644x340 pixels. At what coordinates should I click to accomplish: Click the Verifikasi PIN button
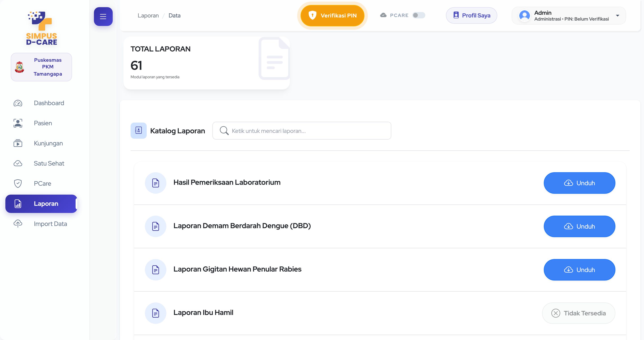332,15
